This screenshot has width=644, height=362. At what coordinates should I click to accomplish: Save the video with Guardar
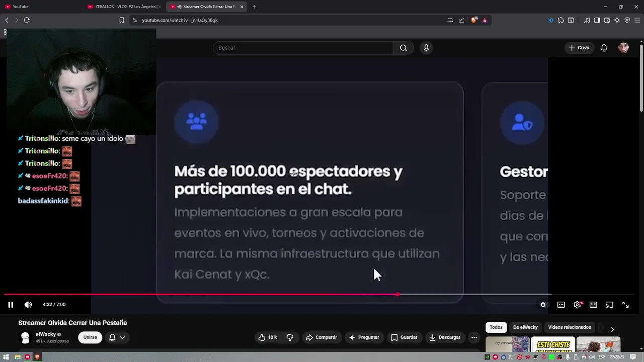(404, 337)
